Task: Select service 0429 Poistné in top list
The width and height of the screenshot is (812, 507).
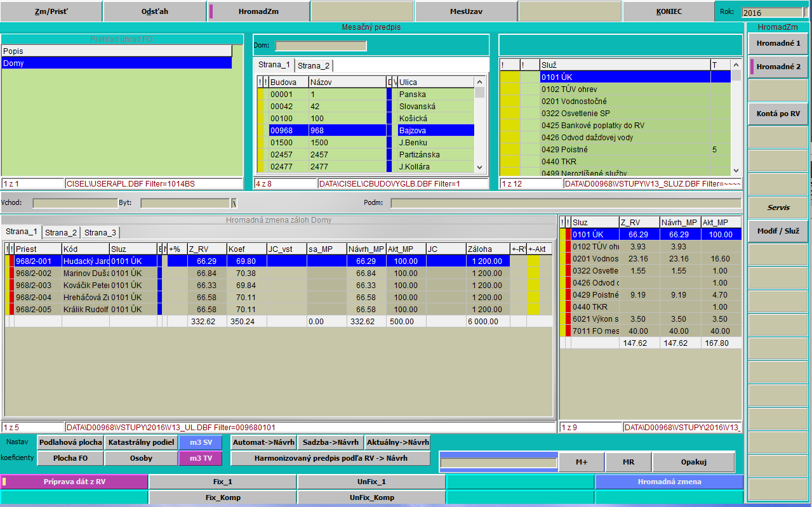Action: [x=616, y=149]
